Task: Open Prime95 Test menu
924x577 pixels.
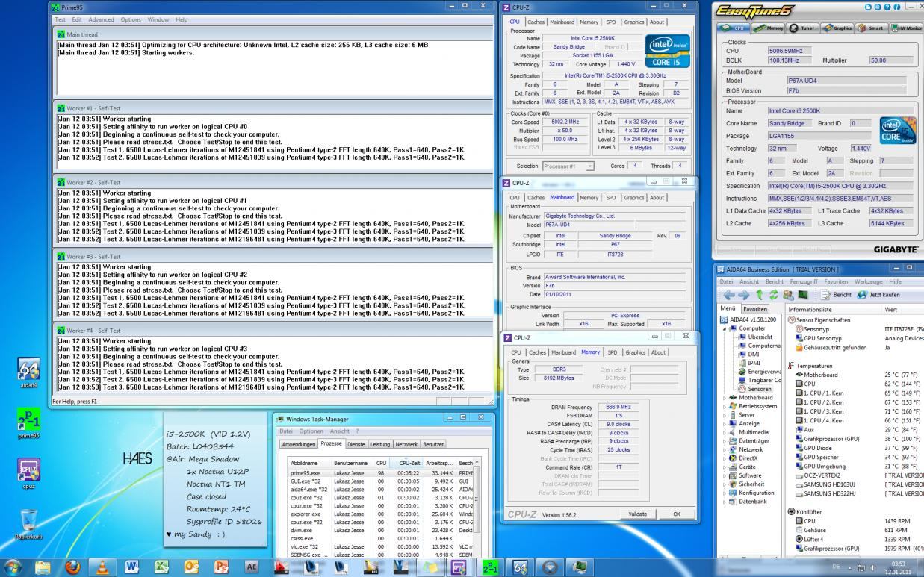Action: pyautogui.click(x=61, y=19)
